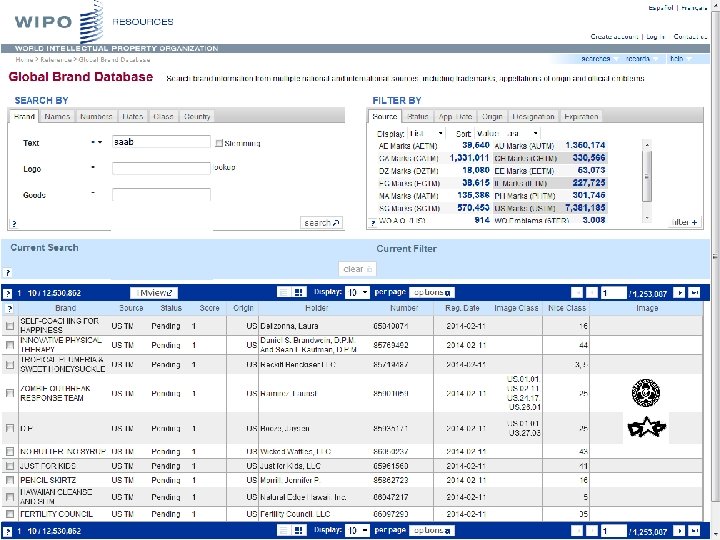Go to previous page via top bar arrow

tap(592, 292)
